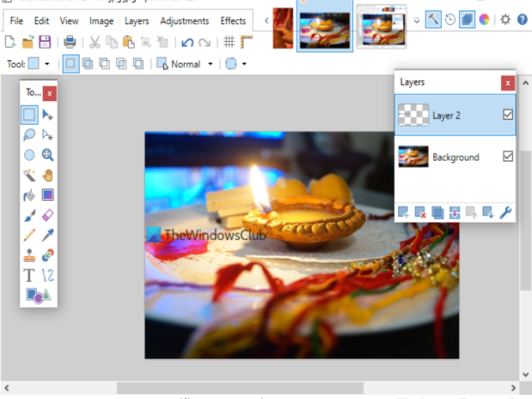Click the Copy icon
The height and width of the screenshot is (399, 532).
(112, 42)
